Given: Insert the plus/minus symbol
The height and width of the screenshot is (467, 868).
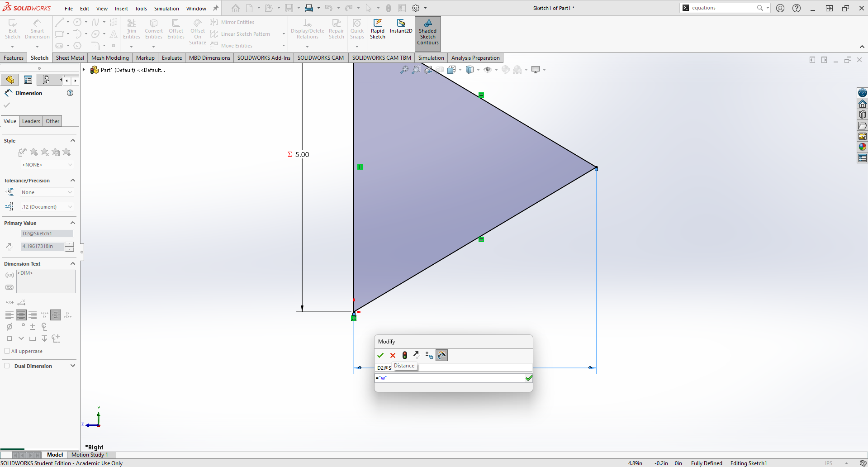Looking at the screenshot, I should 33,327.
